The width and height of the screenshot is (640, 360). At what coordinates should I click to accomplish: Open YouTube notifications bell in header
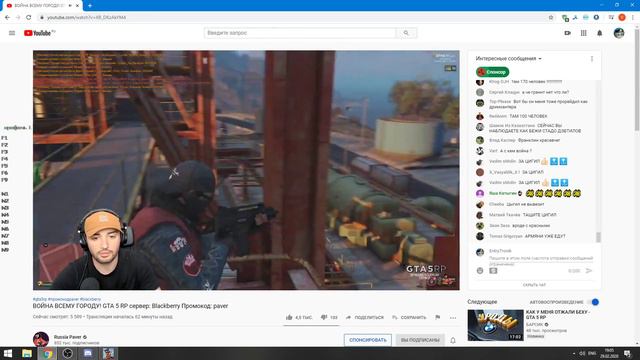tap(600, 33)
